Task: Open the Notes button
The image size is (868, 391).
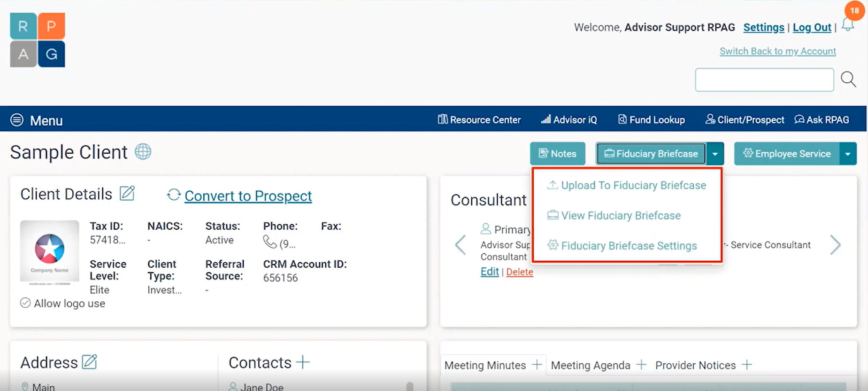Action: click(558, 154)
